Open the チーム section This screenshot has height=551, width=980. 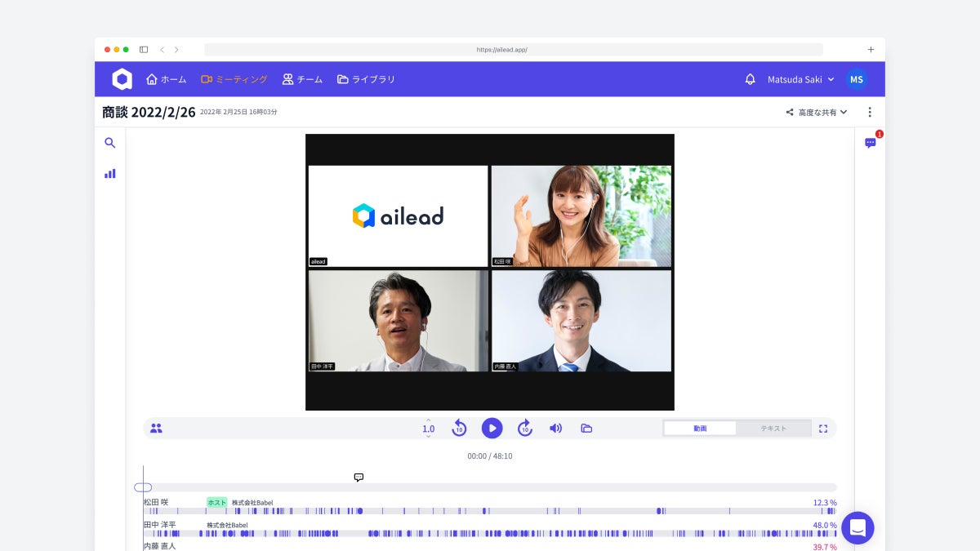302,79
